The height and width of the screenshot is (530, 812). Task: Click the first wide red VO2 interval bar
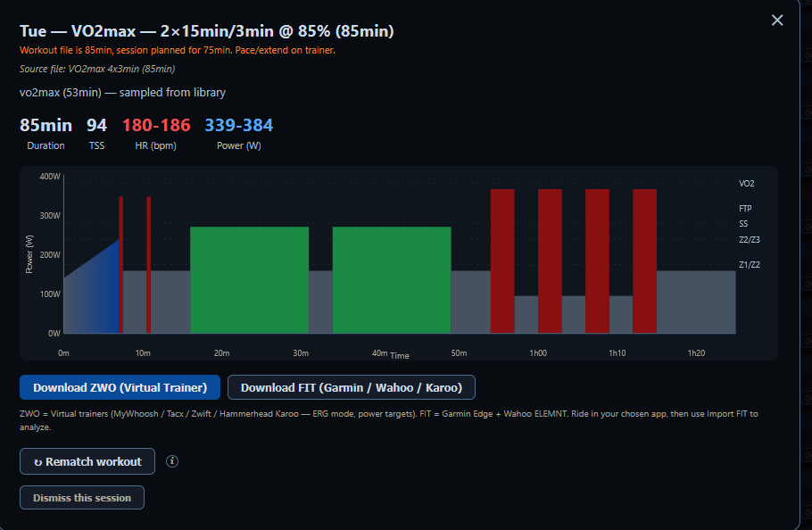pos(502,261)
